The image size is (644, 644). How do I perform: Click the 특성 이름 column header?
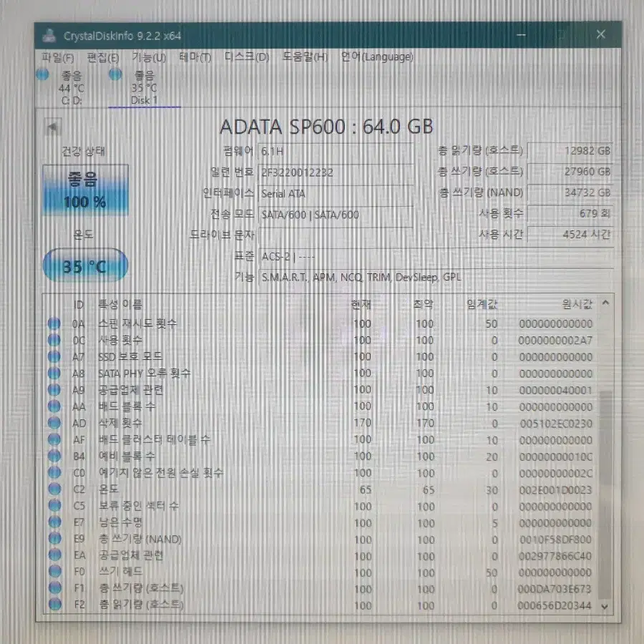120,304
